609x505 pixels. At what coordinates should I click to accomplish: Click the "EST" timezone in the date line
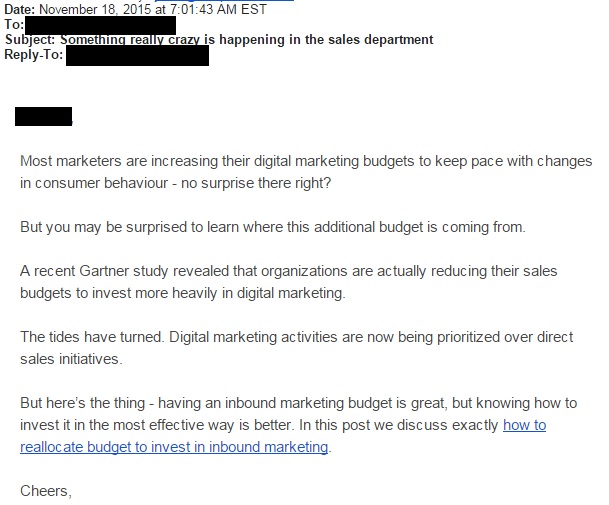(254, 9)
